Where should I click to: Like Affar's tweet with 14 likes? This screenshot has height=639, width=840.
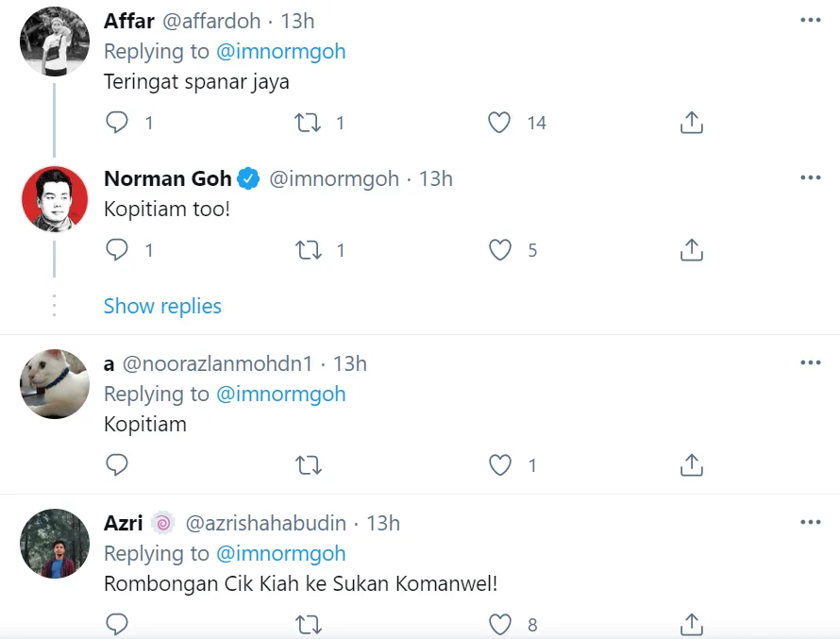[499, 123]
